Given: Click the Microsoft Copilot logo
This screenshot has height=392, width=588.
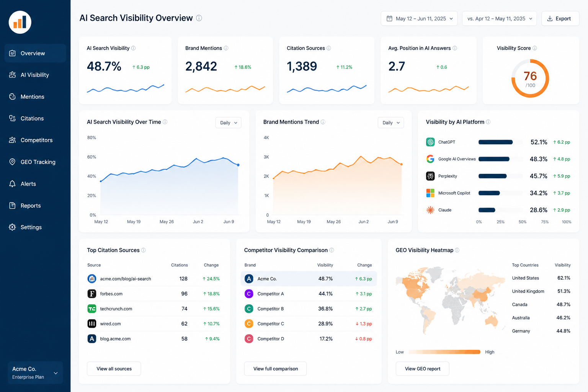Looking at the screenshot, I should click(430, 193).
